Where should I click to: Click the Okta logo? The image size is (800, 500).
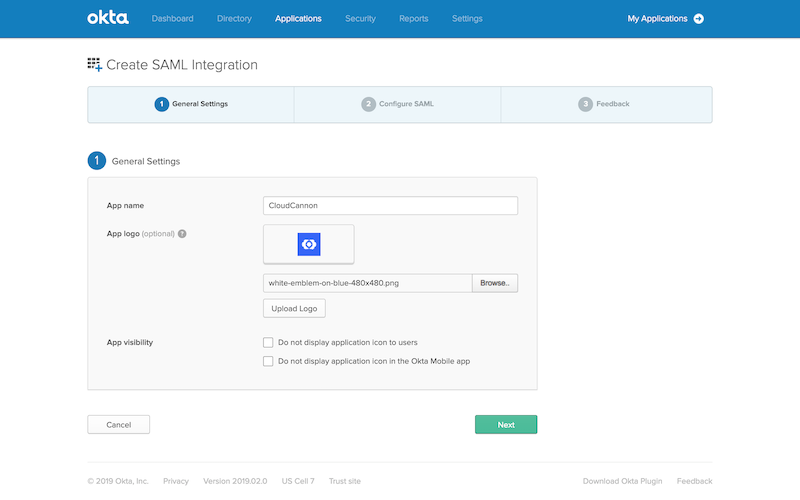[108, 18]
